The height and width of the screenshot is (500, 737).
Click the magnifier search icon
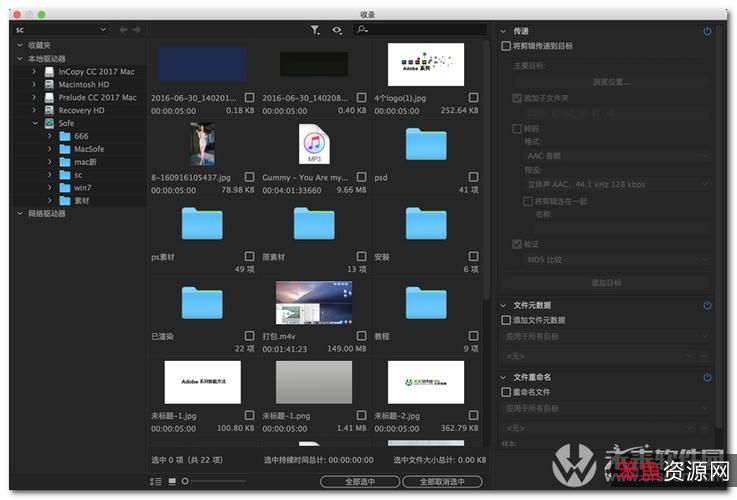361,30
